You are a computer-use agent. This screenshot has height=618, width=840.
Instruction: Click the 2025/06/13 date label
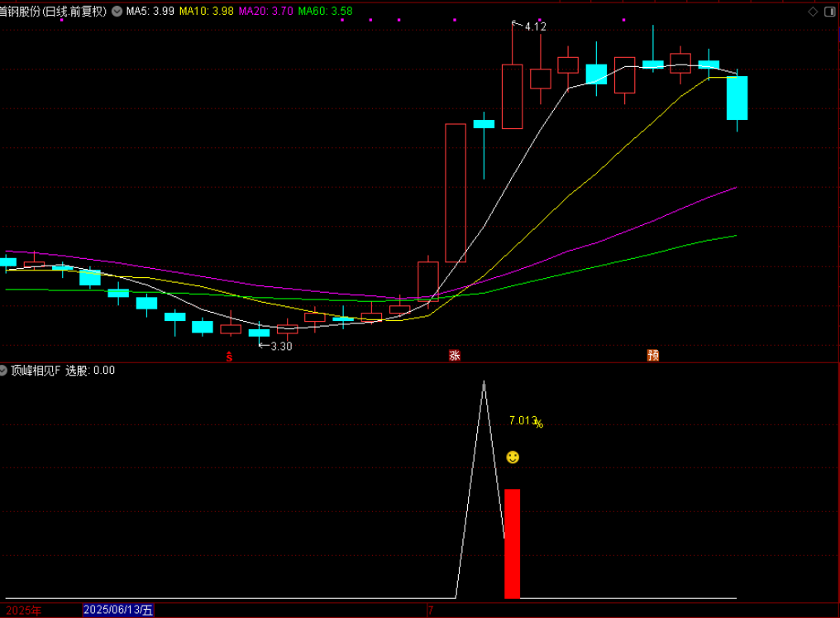[x=118, y=611]
